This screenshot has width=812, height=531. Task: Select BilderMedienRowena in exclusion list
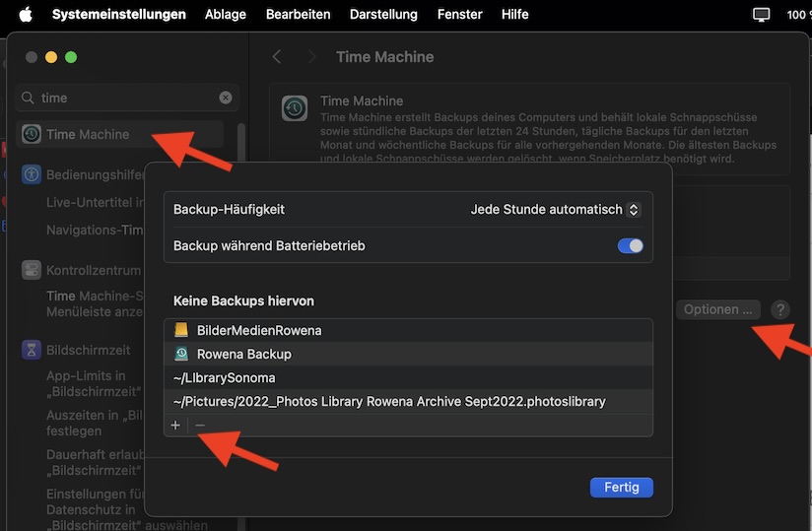point(408,330)
